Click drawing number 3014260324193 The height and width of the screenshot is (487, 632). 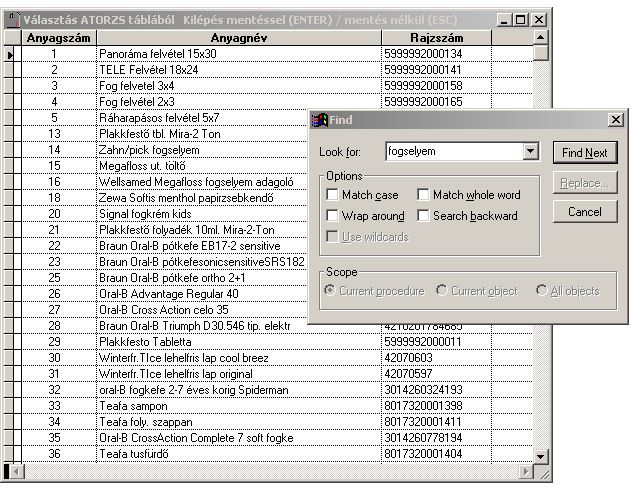click(437, 390)
